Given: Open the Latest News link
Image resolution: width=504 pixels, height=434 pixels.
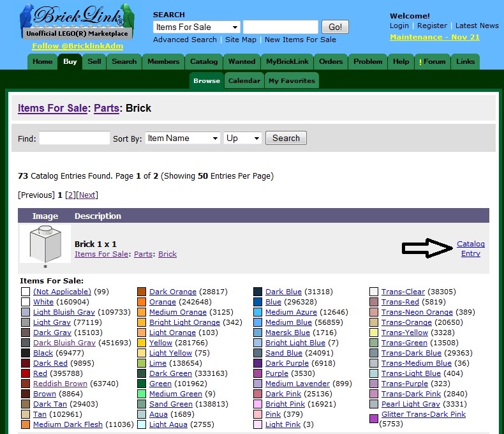Looking at the screenshot, I should click(477, 26).
